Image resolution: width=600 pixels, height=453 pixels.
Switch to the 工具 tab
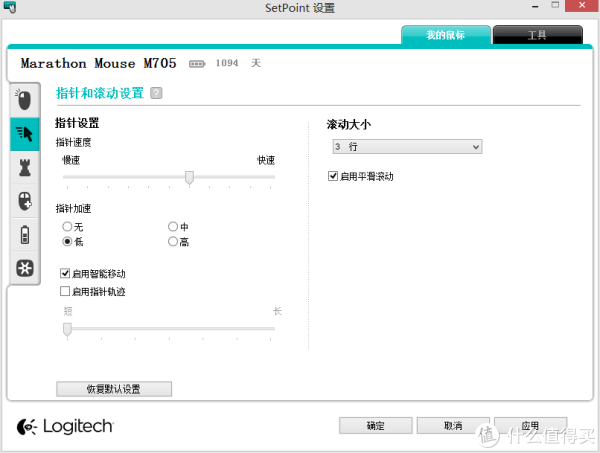(538, 35)
